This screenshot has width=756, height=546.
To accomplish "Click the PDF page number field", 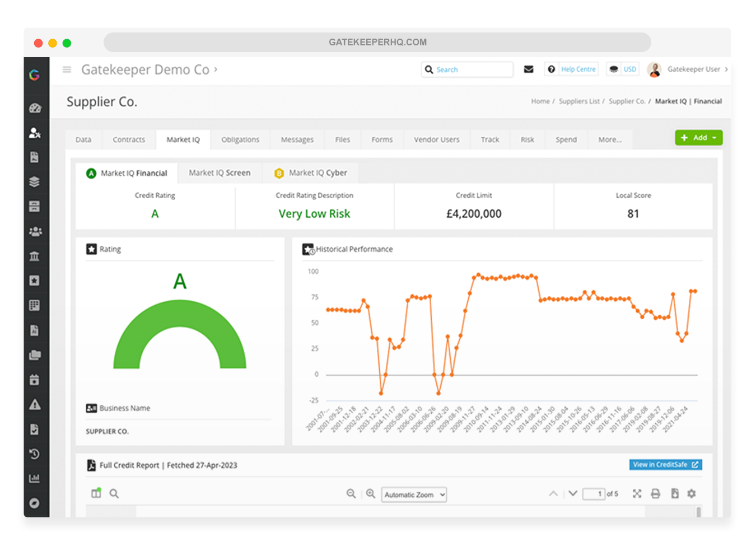I will coord(594,494).
